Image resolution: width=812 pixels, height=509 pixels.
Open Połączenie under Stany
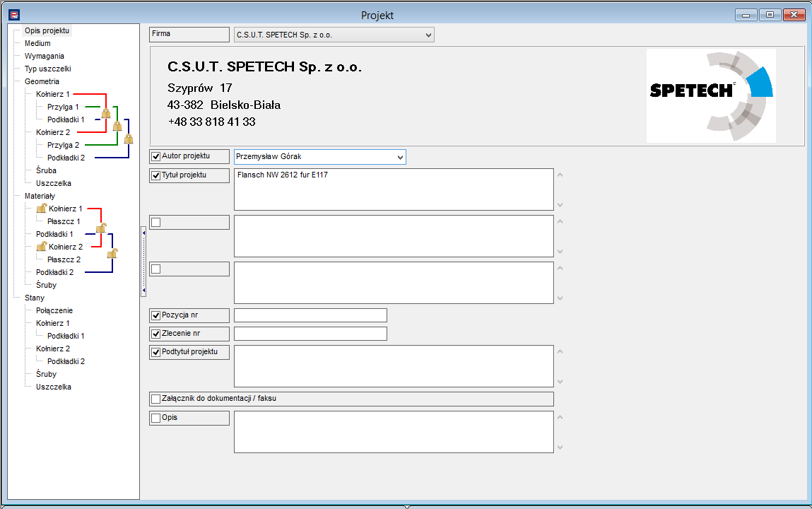(54, 310)
